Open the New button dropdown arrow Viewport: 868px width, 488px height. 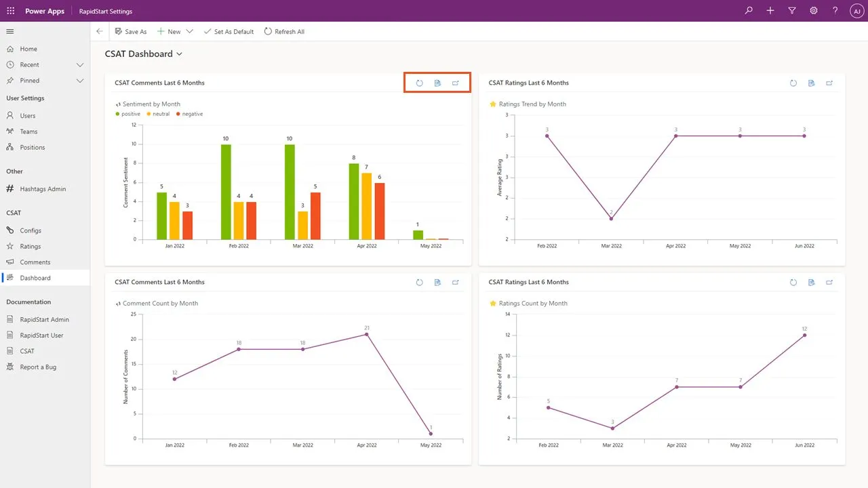(189, 31)
